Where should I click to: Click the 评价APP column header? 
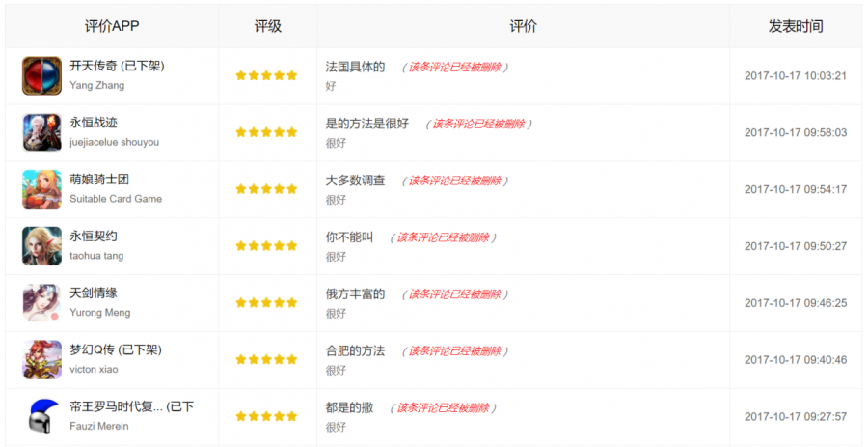[112, 27]
